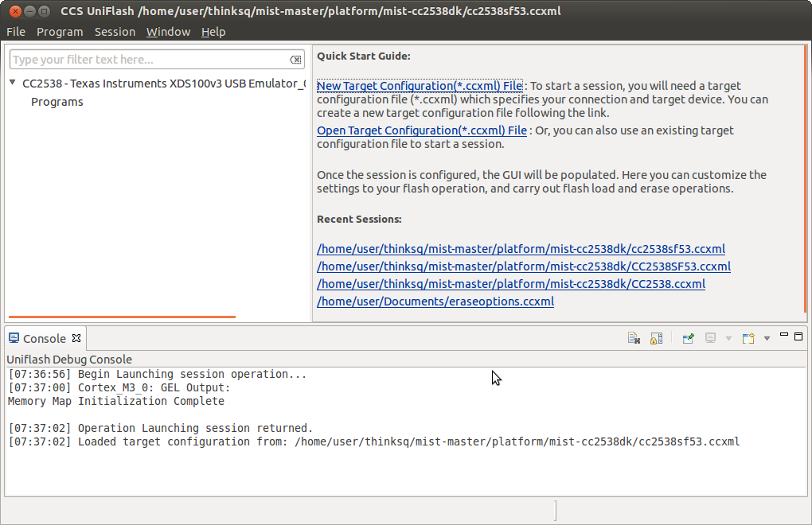Open the Window menu
The width and height of the screenshot is (812, 525).
(168, 32)
